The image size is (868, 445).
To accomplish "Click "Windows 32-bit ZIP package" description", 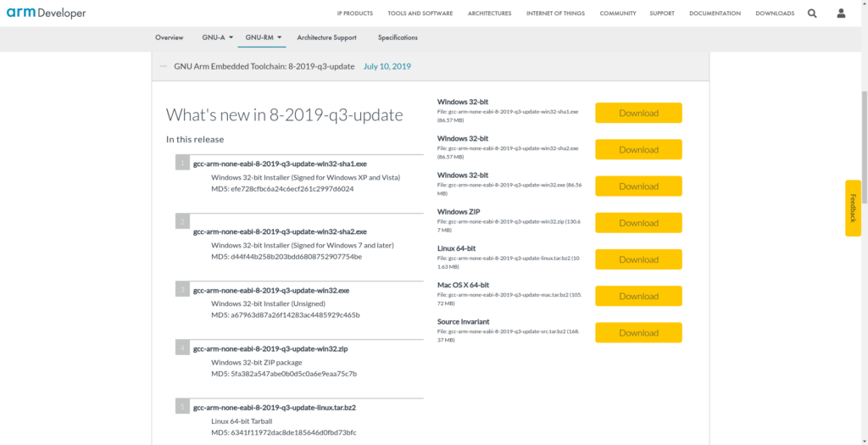I will 257,363.
